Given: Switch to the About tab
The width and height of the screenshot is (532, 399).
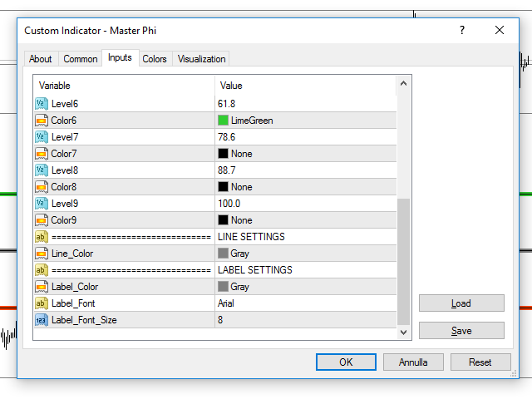Looking at the screenshot, I should (x=41, y=59).
